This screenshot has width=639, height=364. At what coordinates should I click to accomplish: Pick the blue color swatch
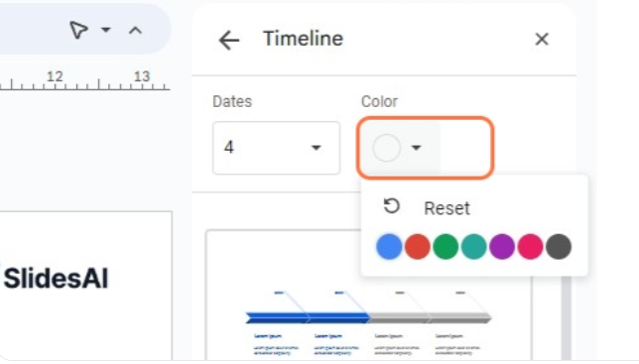pos(389,247)
